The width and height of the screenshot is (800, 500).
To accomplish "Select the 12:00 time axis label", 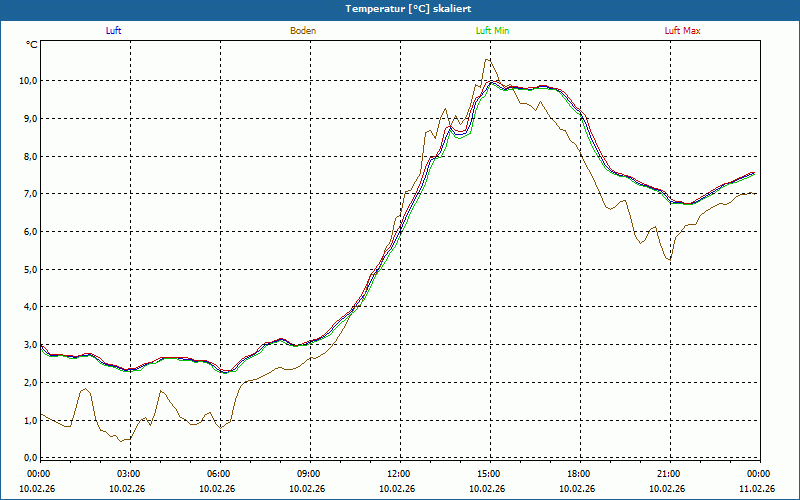I will pos(399,474).
